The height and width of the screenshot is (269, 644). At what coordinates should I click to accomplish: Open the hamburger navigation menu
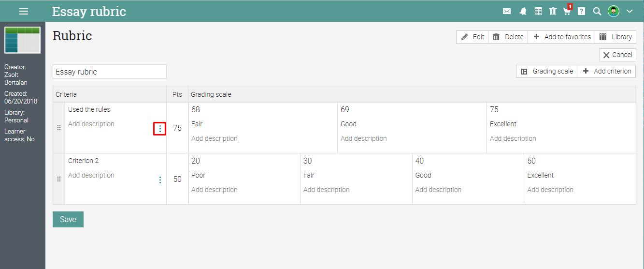tap(23, 11)
